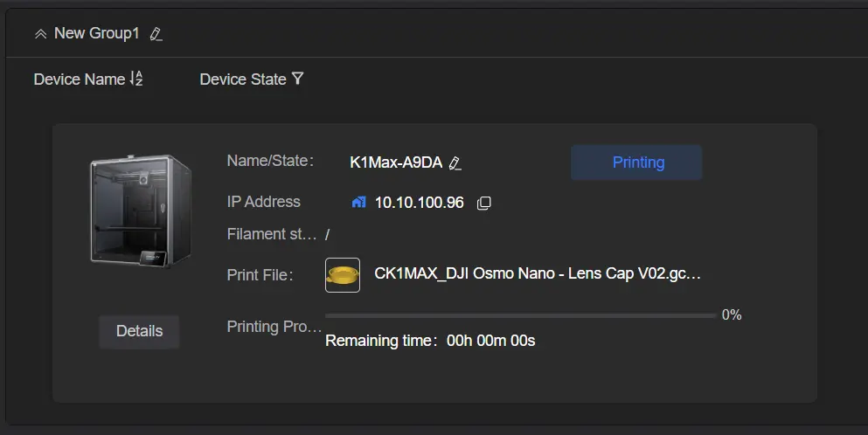Open the printer Details button
The width and height of the screenshot is (868, 435).
coord(139,331)
